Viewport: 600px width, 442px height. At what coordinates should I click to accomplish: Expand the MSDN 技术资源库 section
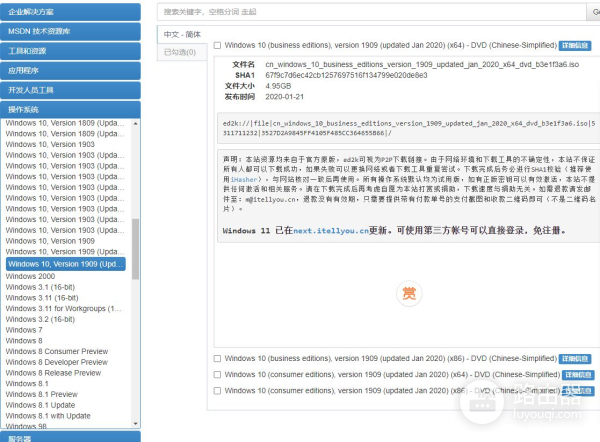click(x=70, y=31)
